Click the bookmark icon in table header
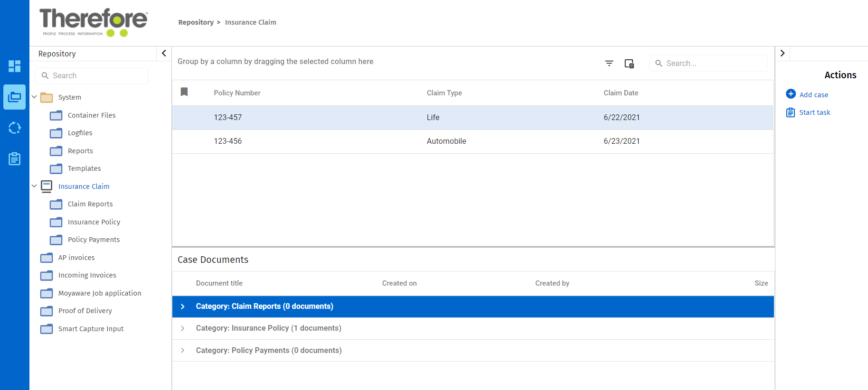The width and height of the screenshot is (868, 390). (x=184, y=92)
